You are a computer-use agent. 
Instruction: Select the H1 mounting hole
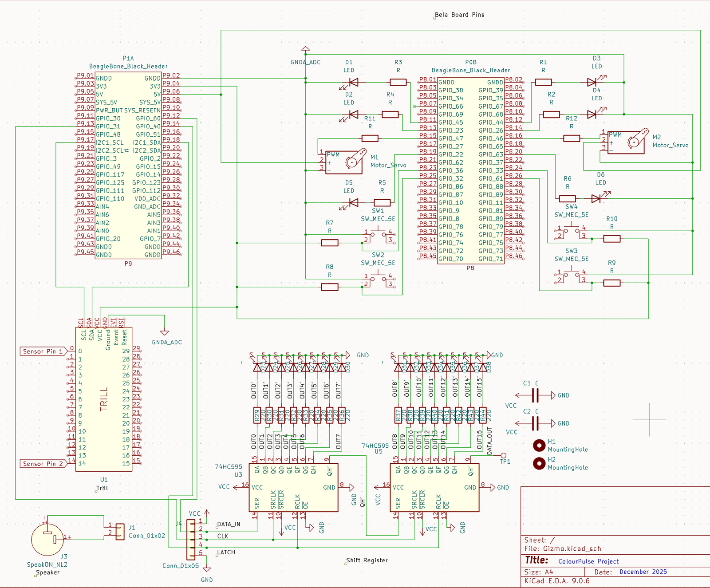539,446
